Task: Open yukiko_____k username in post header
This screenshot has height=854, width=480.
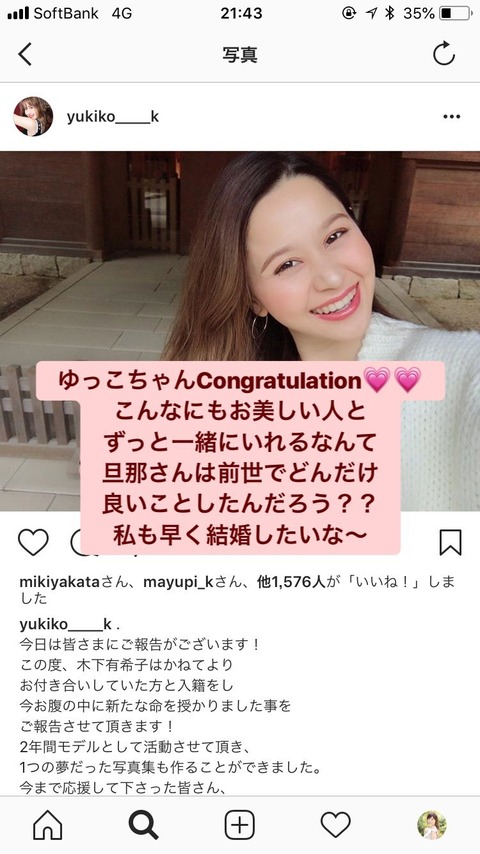Action: pyautogui.click(x=113, y=117)
